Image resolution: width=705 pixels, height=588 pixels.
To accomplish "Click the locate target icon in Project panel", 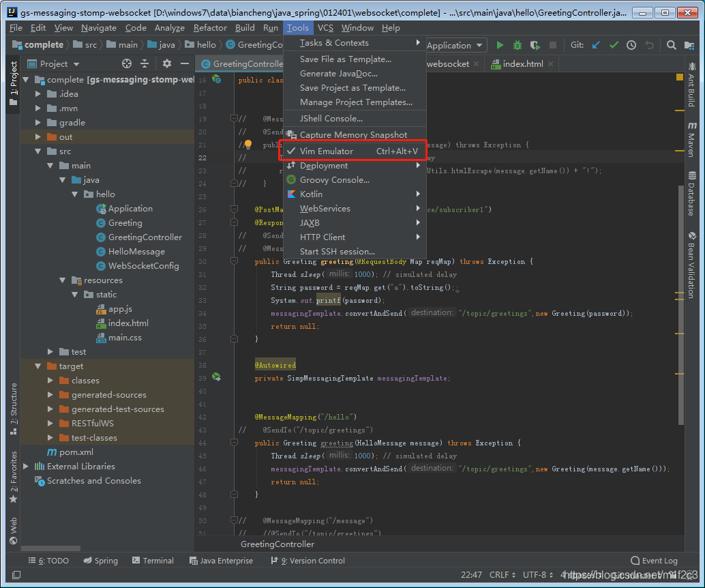I will tap(127, 64).
